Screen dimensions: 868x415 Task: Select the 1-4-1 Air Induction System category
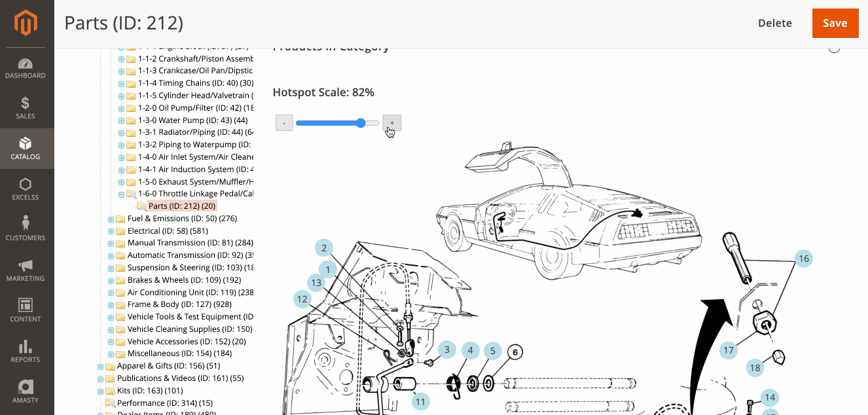[196, 170]
